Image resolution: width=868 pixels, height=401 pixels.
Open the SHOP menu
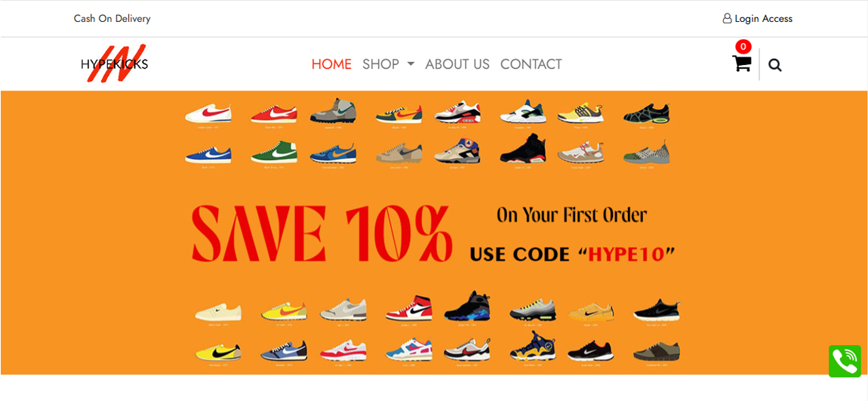tap(381, 64)
